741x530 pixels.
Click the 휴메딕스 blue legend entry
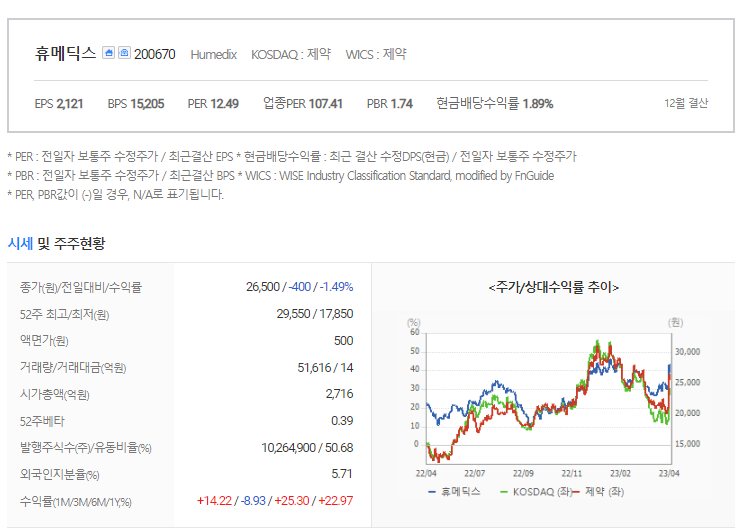455,492
